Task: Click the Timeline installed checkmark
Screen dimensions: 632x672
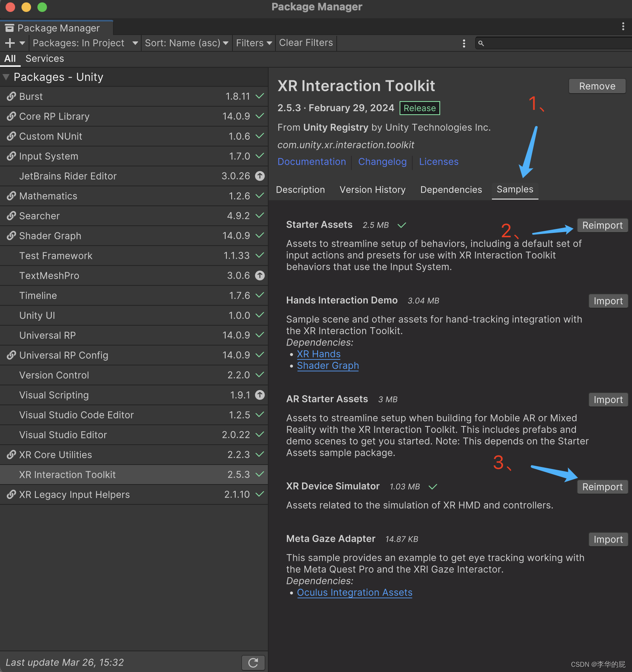Action: [x=260, y=295]
